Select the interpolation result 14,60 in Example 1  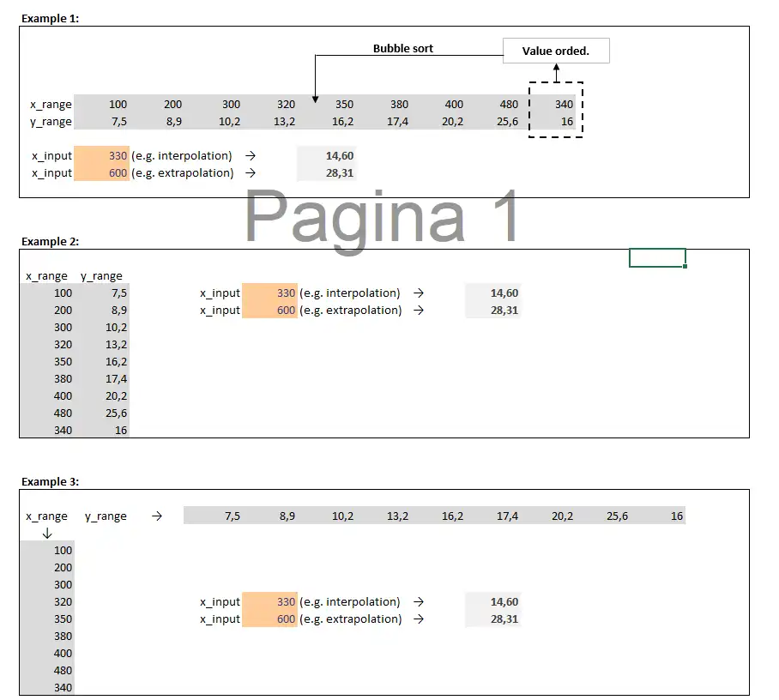click(x=326, y=155)
